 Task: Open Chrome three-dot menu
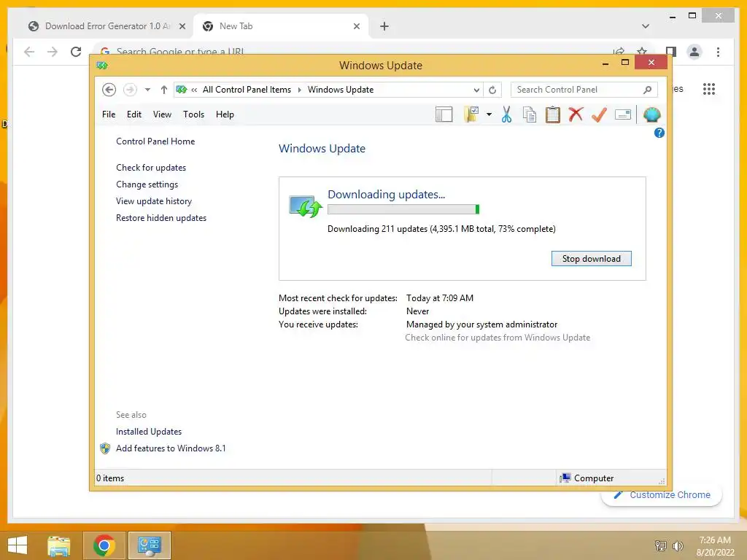coord(718,52)
